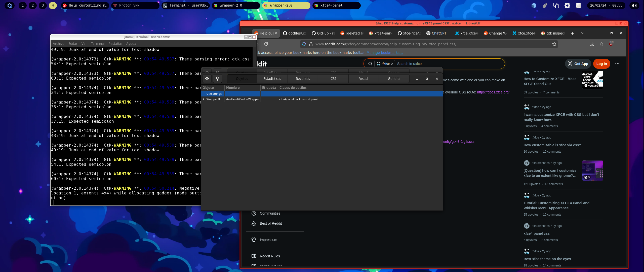644x272 pixels.
Task: Open the list all tabs chevron
Action: point(582,33)
